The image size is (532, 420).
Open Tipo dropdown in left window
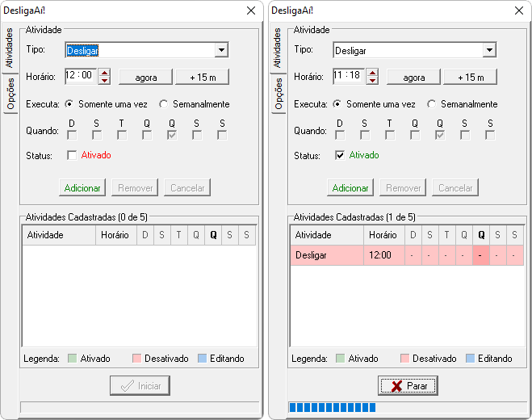pos(221,50)
